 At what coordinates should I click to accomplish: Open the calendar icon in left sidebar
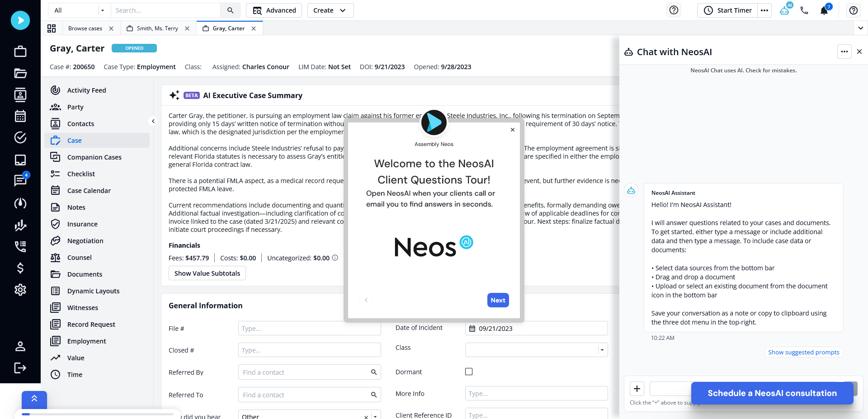[20, 116]
